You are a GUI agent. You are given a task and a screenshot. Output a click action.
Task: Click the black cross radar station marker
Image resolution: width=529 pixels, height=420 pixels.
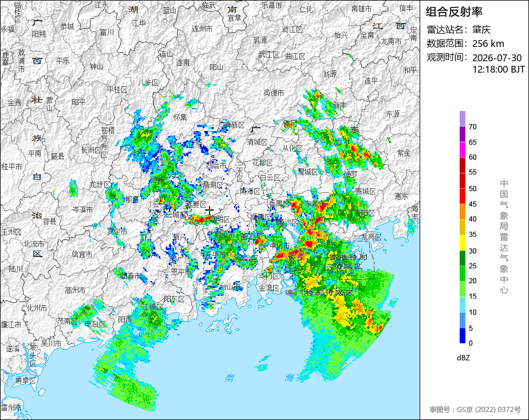pos(210,211)
